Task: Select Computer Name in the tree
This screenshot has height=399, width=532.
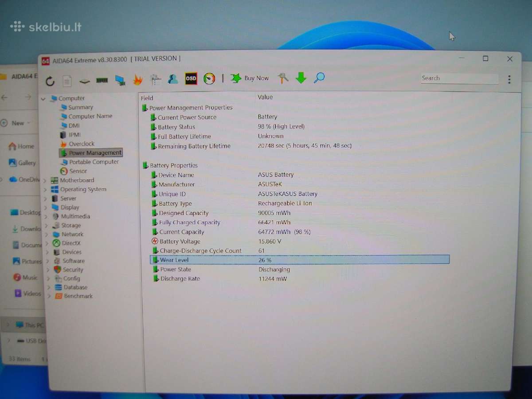Action: tap(90, 116)
